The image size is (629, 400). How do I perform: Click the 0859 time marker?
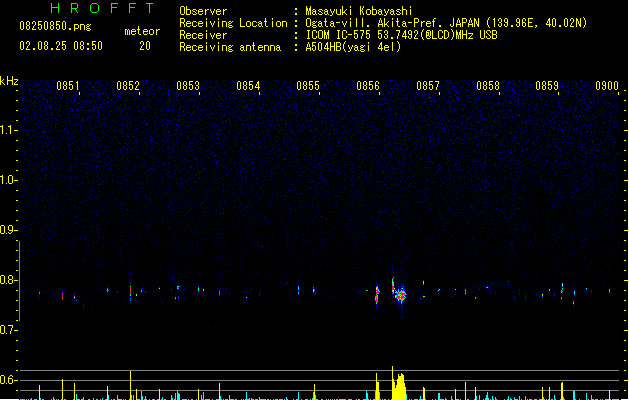click(547, 86)
